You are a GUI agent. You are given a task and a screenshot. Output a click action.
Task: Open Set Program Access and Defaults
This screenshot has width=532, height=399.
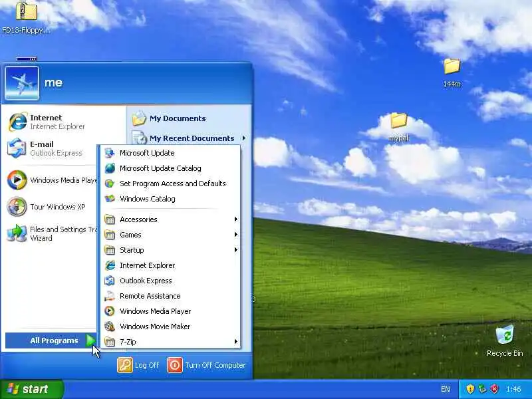170,184
